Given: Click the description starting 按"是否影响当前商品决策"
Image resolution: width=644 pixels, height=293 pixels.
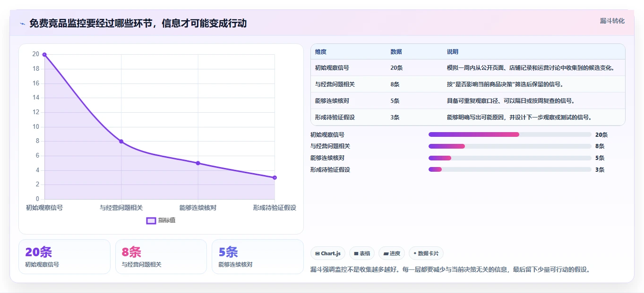Looking at the screenshot, I should (x=505, y=84).
